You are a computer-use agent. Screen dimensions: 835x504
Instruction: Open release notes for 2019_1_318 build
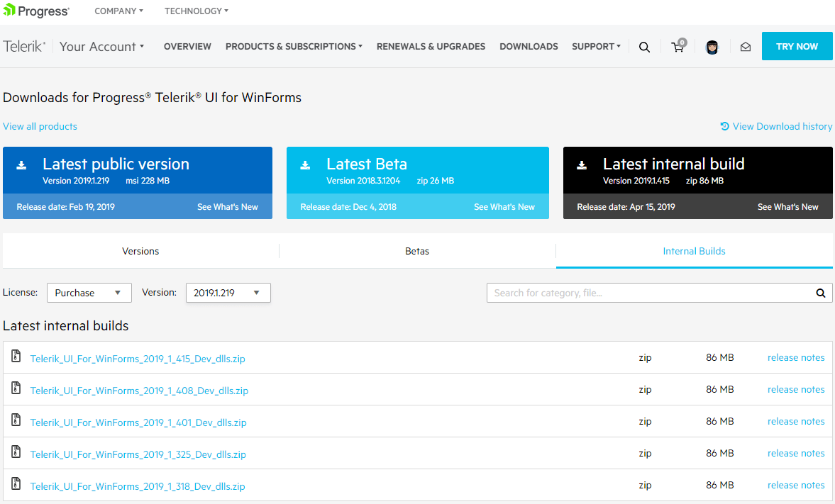[x=795, y=486]
